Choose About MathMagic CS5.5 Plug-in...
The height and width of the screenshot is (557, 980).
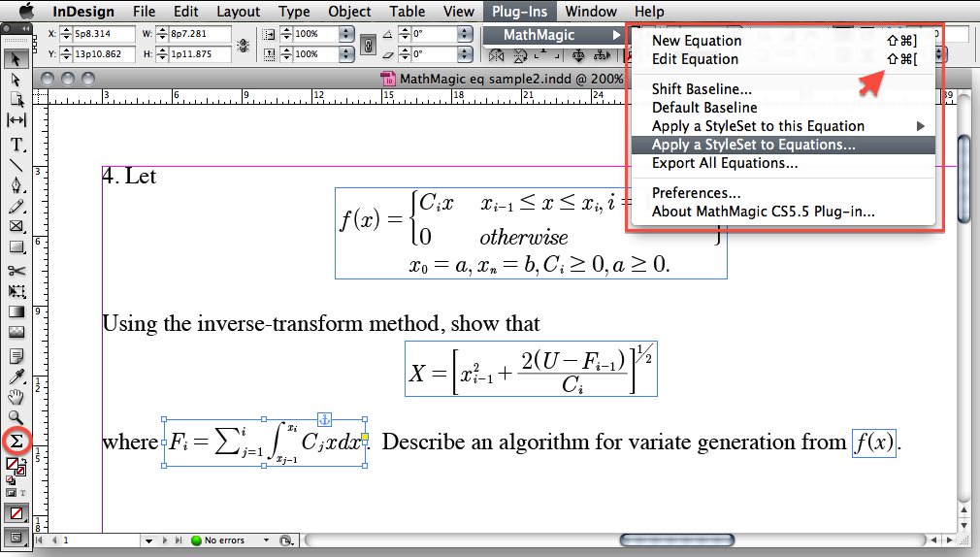(x=784, y=212)
